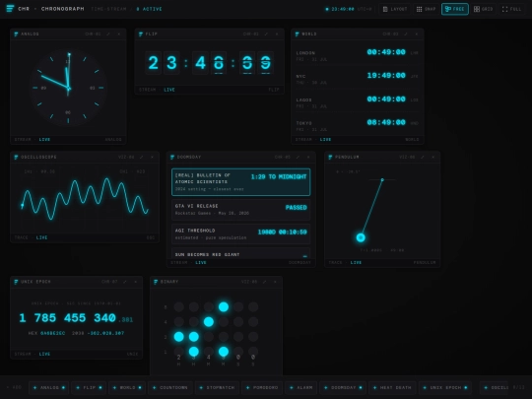532x399 pixels.
Task: Click the lit dot in the binary 8 row
Action: (x=224, y=306)
